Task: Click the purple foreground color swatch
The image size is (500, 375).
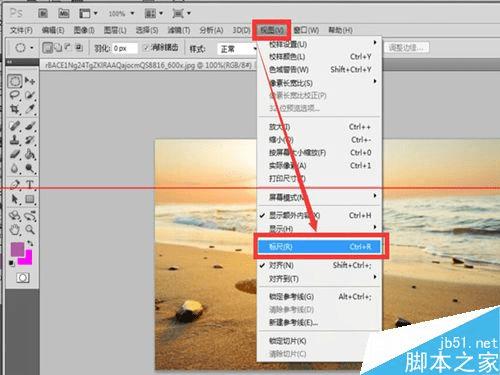Action: tap(16, 248)
